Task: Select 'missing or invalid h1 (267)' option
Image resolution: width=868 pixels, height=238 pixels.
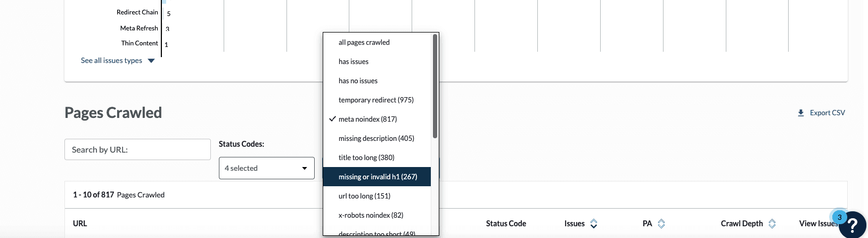Action: 378,177
